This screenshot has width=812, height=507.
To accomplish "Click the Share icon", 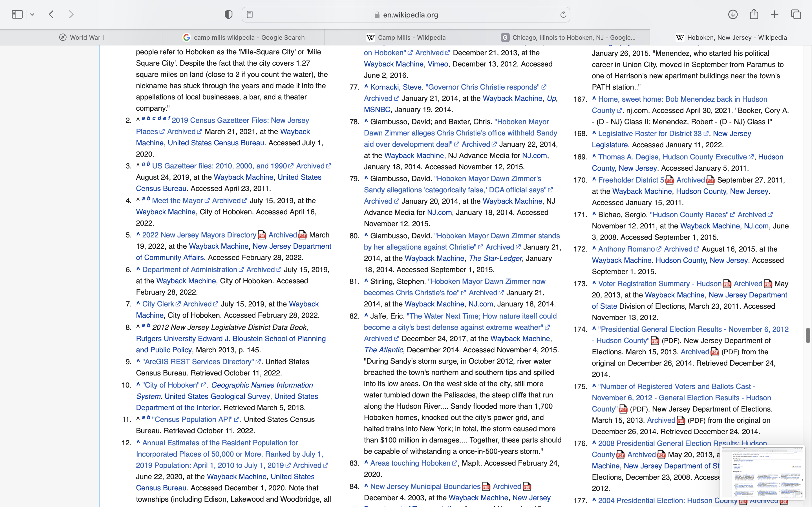I will point(754,14).
